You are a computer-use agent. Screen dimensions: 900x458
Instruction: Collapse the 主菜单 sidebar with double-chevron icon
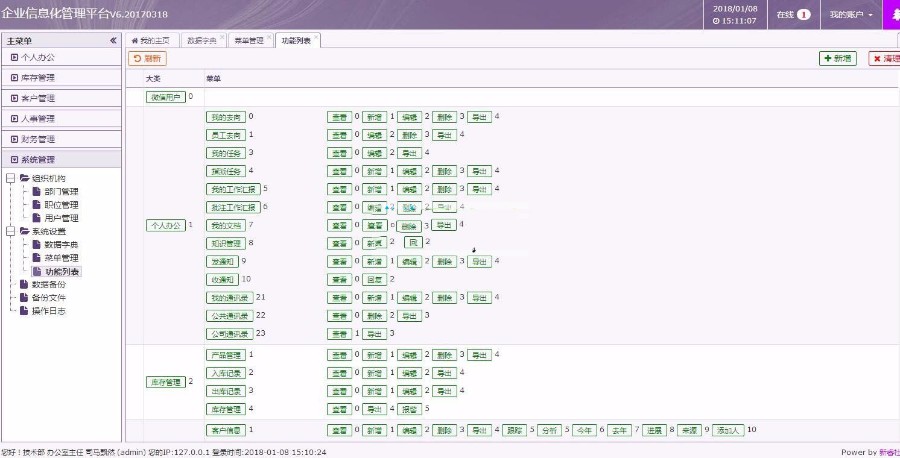[113, 41]
